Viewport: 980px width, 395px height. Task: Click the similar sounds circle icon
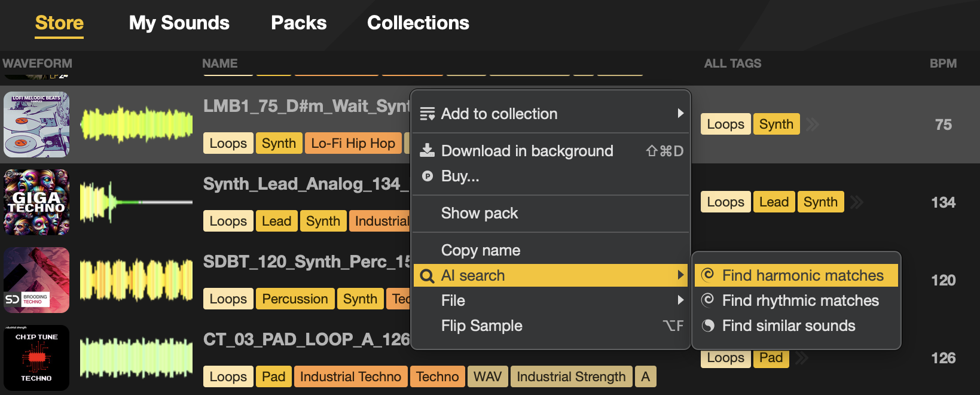[x=708, y=326]
